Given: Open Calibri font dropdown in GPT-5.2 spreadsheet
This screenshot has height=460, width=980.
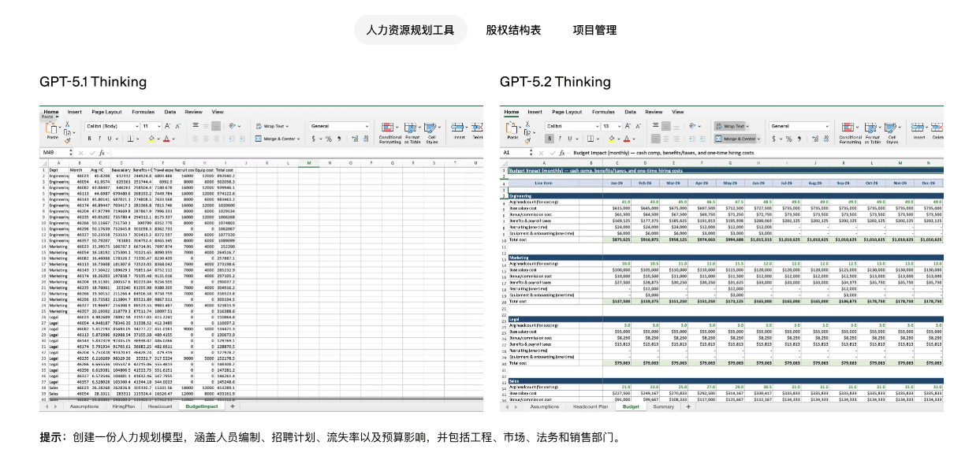Looking at the screenshot, I should coord(572,126).
